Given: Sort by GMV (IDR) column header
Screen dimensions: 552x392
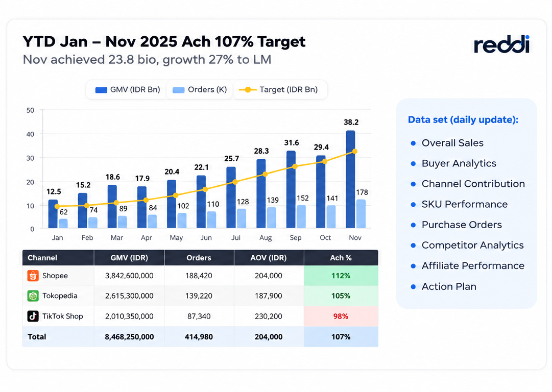Looking at the screenshot, I should [x=129, y=258].
